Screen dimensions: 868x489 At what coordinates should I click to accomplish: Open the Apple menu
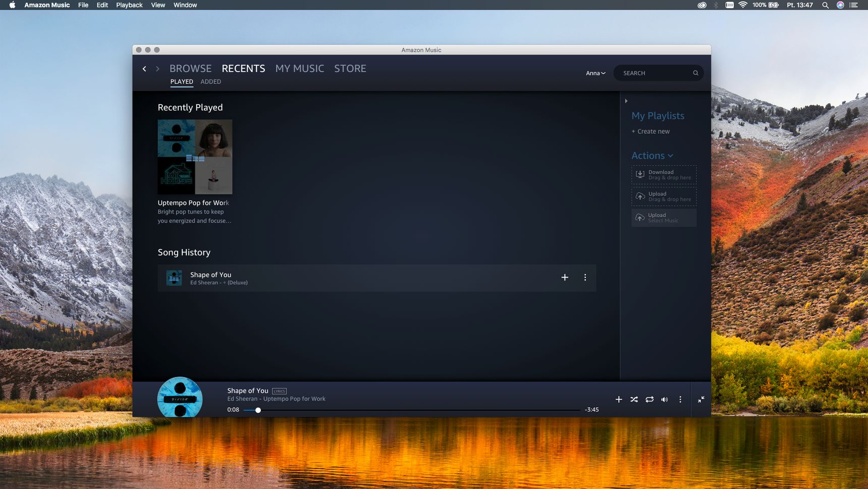coord(12,5)
